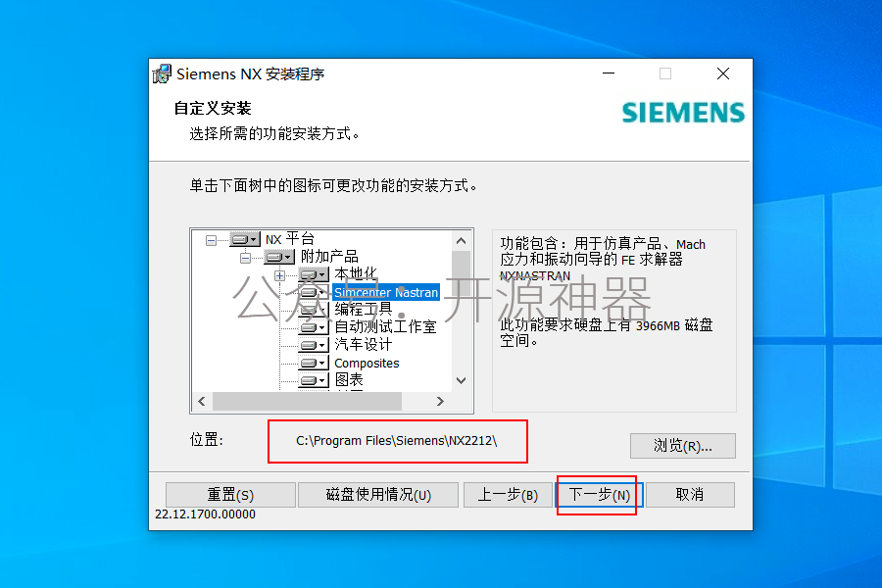This screenshot has height=588, width=882.
Task: Click the feature tree scroll-down arrow
Action: (x=462, y=381)
